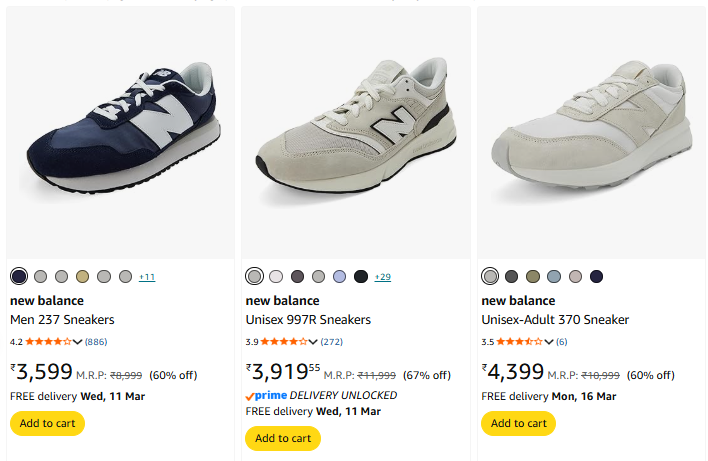The height and width of the screenshot is (461, 708).
Task: Open the rating dropdown arrow for 997R Sneakers
Action: pyautogui.click(x=314, y=342)
